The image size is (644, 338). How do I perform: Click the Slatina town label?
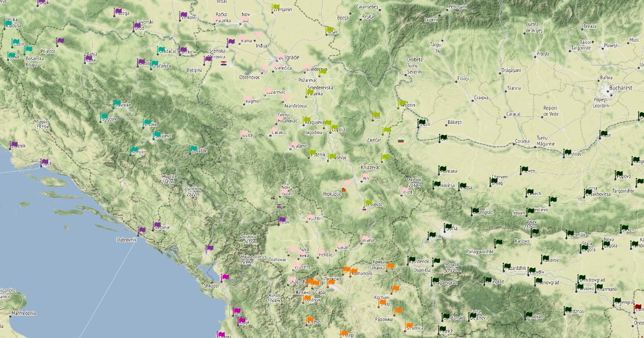click(x=514, y=88)
